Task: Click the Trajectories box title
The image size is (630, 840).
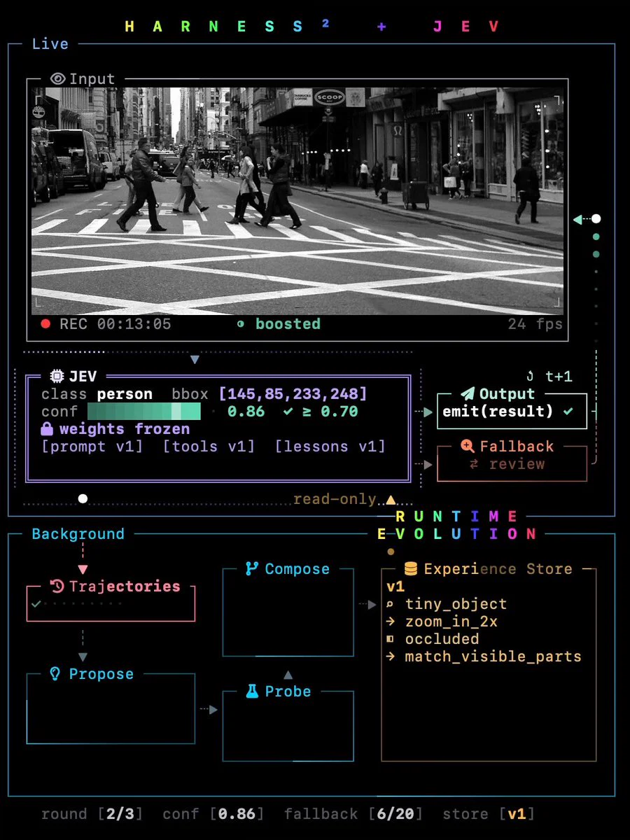Action: coord(125,587)
